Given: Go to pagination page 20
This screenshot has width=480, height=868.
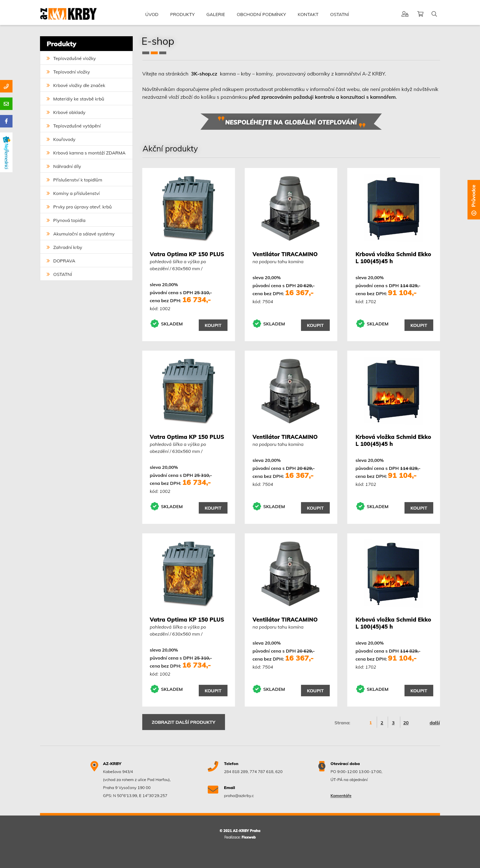Looking at the screenshot, I should pos(406,723).
